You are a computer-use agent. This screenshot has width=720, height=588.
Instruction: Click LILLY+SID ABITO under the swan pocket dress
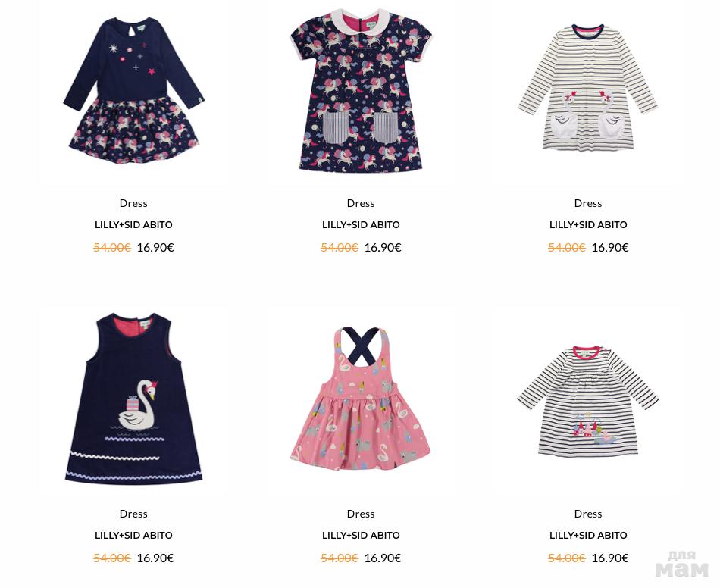click(588, 225)
